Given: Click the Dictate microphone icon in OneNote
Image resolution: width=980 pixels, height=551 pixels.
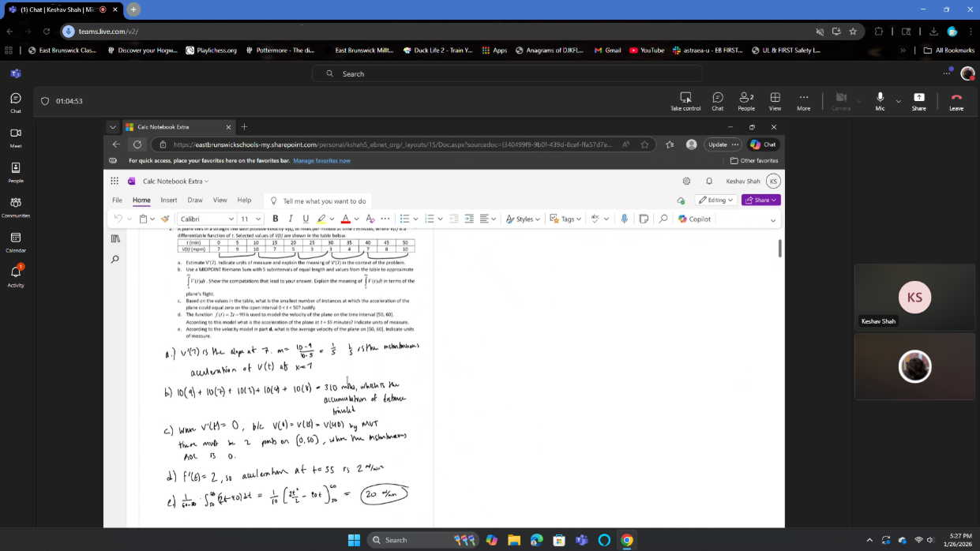Looking at the screenshot, I should coord(624,219).
